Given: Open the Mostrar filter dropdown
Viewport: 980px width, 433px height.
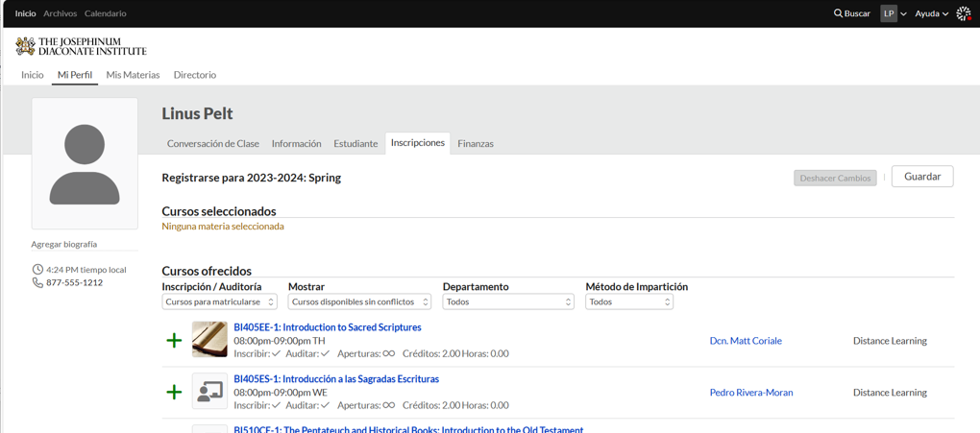Looking at the screenshot, I should click(359, 301).
